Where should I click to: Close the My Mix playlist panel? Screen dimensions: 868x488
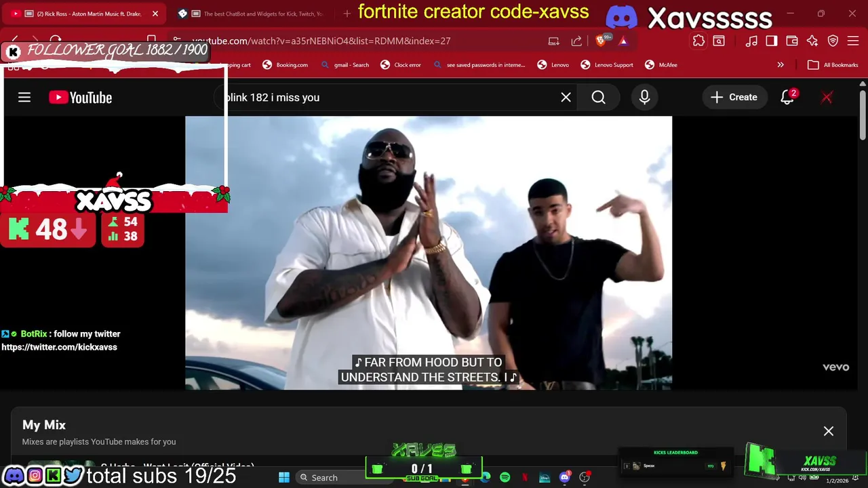tap(829, 431)
